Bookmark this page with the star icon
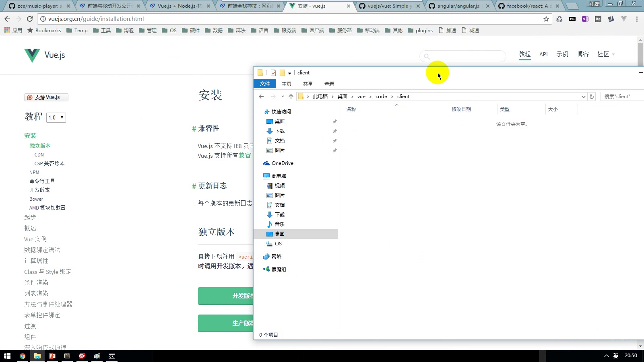This screenshot has height=362, width=644. pos(546,19)
